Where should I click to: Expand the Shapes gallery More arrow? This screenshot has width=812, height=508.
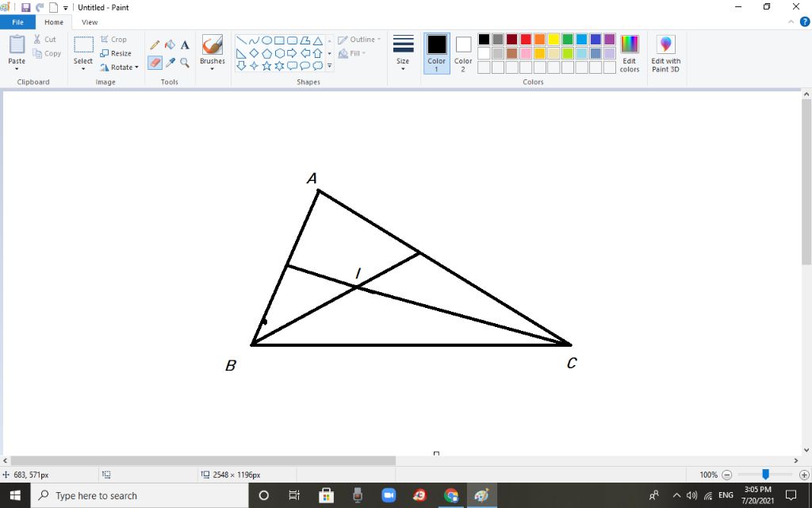(329, 66)
